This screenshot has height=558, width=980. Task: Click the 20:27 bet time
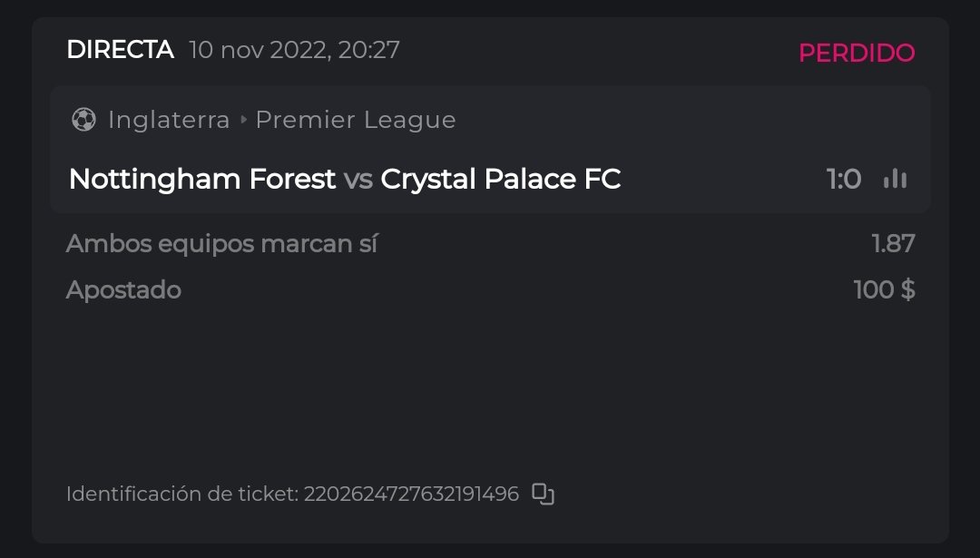[369, 50]
